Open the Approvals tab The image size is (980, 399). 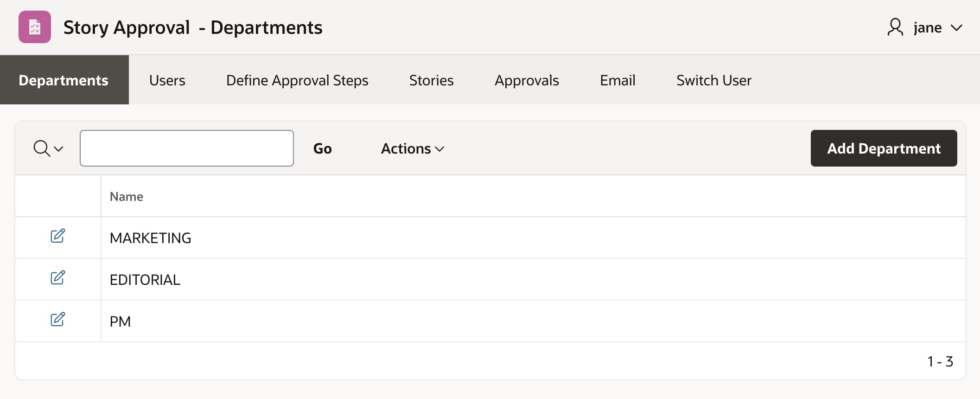(x=527, y=80)
